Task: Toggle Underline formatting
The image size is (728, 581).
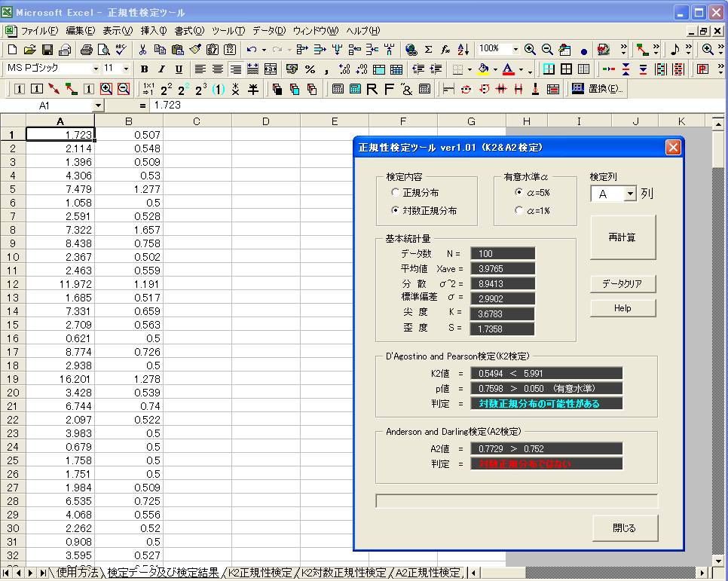Action: tap(179, 69)
